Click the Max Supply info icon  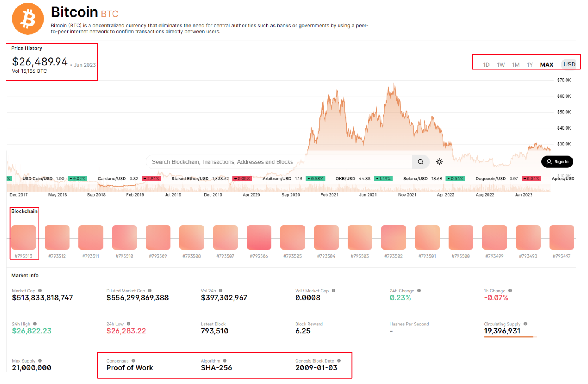pyautogui.click(x=40, y=361)
